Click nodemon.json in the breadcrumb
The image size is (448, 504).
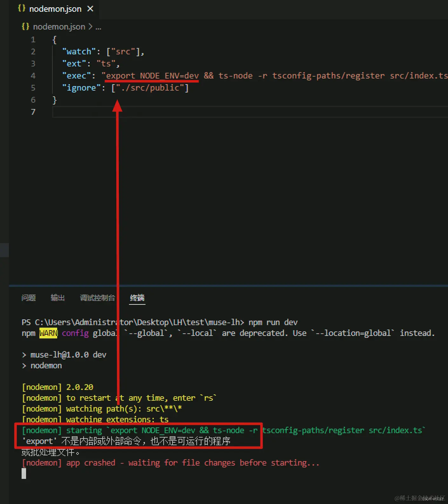pyautogui.click(x=59, y=27)
